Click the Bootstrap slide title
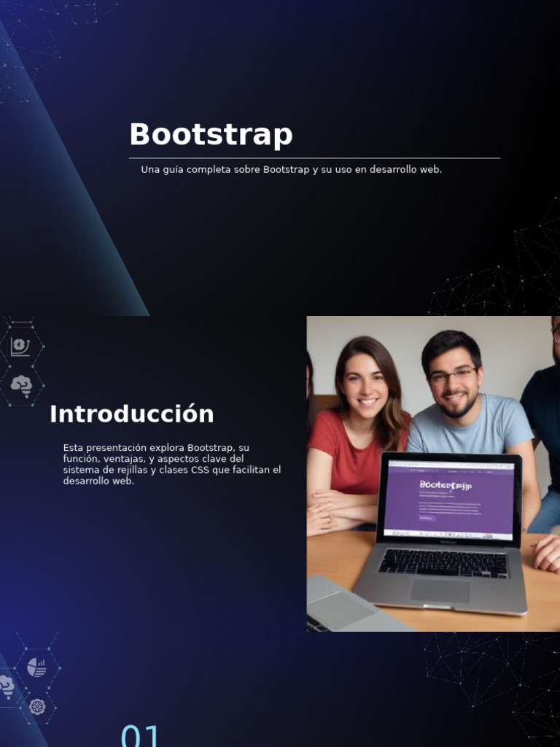Screen dimensions: 560x747 (211, 134)
